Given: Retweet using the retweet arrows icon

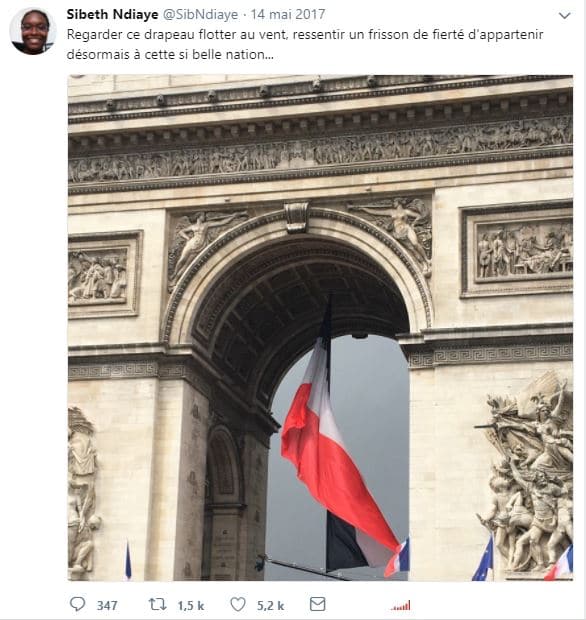Looking at the screenshot, I should 157,604.
